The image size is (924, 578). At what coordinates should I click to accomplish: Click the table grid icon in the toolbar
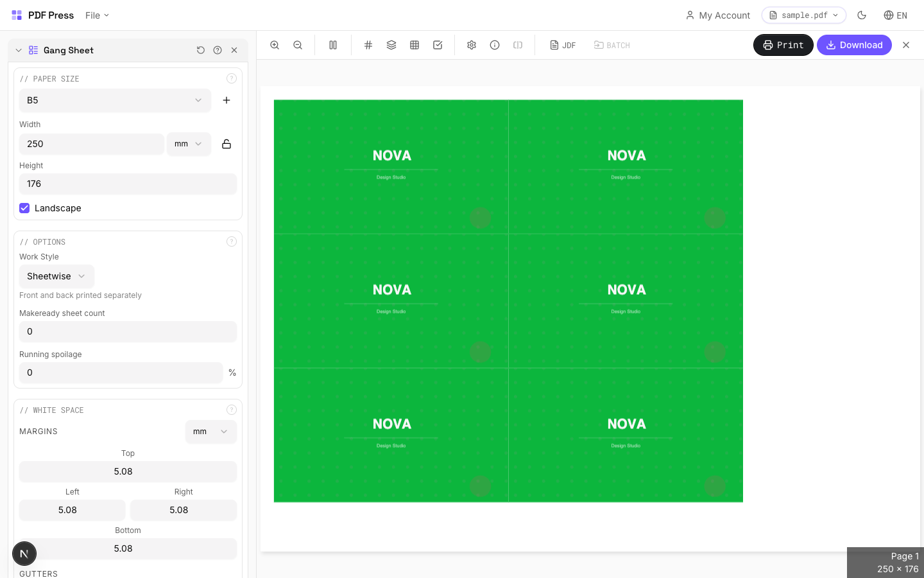[x=415, y=45]
